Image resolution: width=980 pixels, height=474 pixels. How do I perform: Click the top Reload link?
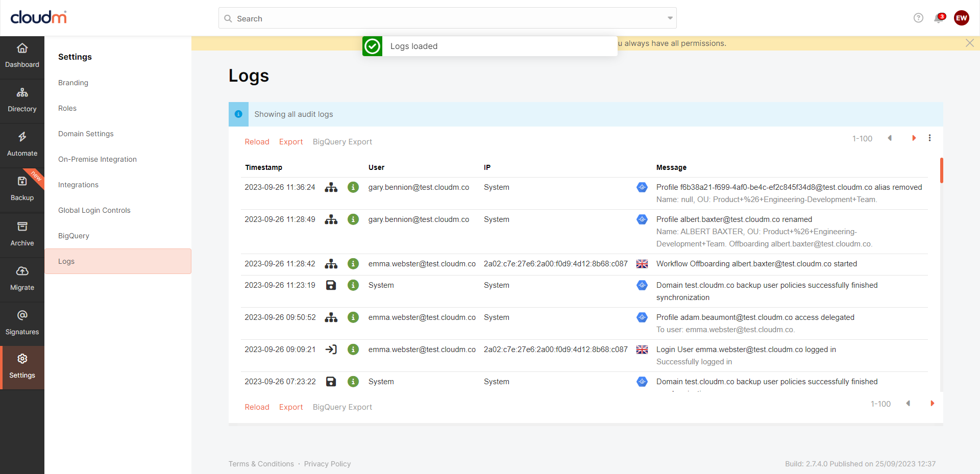(257, 142)
